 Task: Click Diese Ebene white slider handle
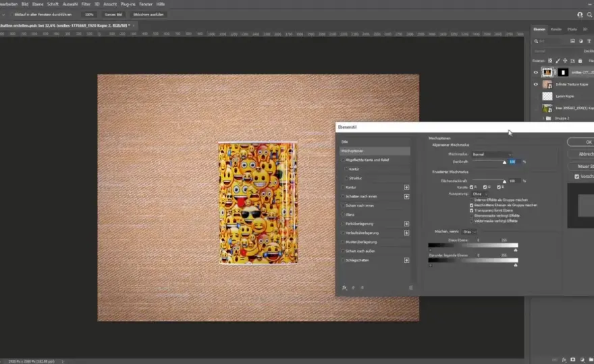pos(516,250)
